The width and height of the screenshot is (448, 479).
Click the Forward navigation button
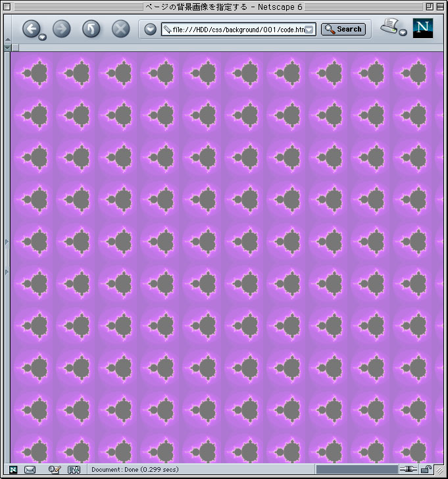pyautogui.click(x=61, y=28)
